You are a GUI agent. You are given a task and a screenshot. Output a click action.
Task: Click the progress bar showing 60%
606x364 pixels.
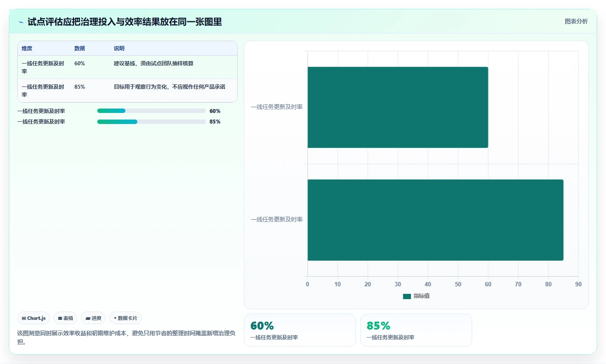[151, 111]
